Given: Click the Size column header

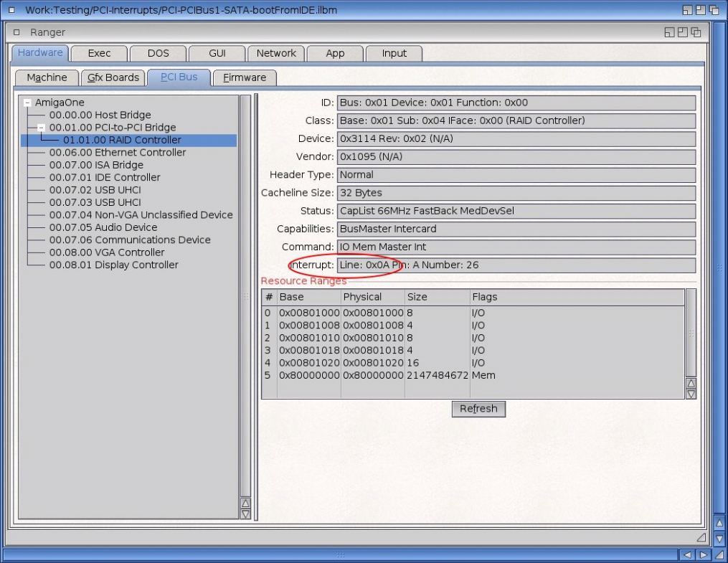Looking at the screenshot, I should (x=438, y=297).
